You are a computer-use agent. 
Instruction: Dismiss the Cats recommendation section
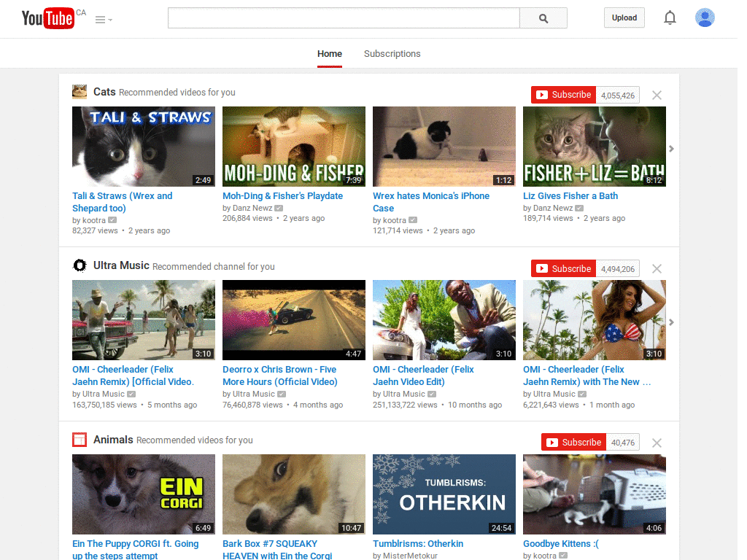click(657, 95)
